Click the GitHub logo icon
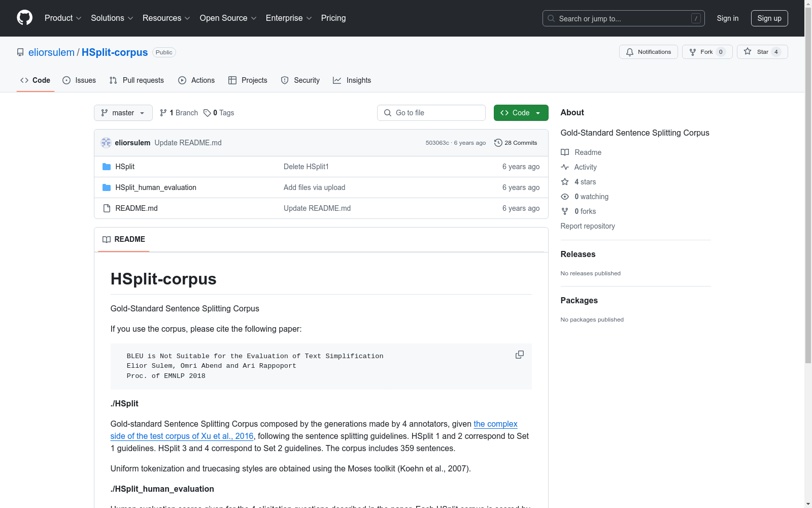This screenshot has height=508, width=812. [24, 18]
